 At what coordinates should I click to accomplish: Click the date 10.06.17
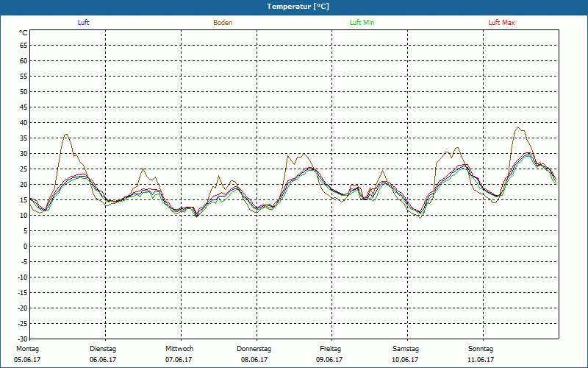(x=405, y=360)
